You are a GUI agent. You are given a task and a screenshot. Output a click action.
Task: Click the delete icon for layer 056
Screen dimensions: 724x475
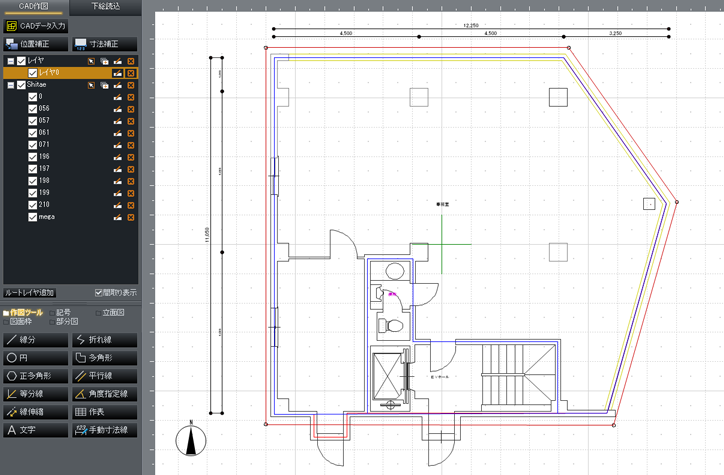point(131,109)
